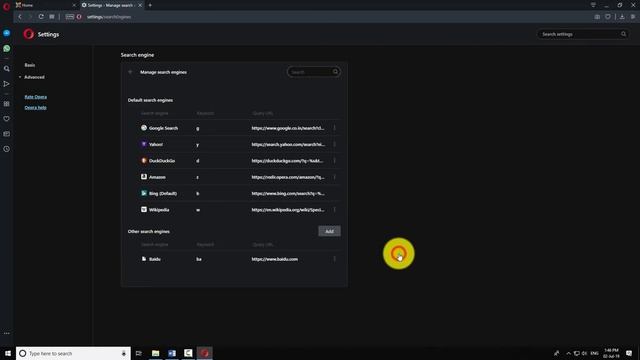Screen dimensions: 640x360
Task: Go forward with the browser forward arrow
Action: point(30,17)
